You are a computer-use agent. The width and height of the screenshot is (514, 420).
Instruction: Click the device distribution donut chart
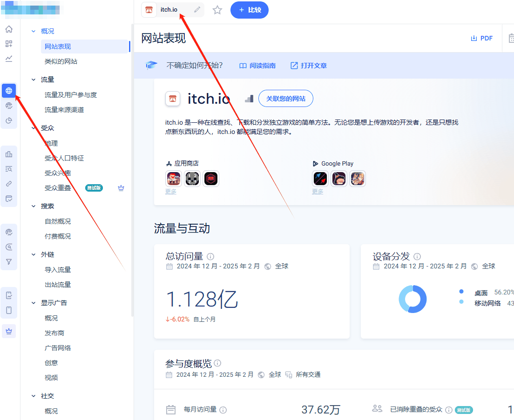[413, 299]
